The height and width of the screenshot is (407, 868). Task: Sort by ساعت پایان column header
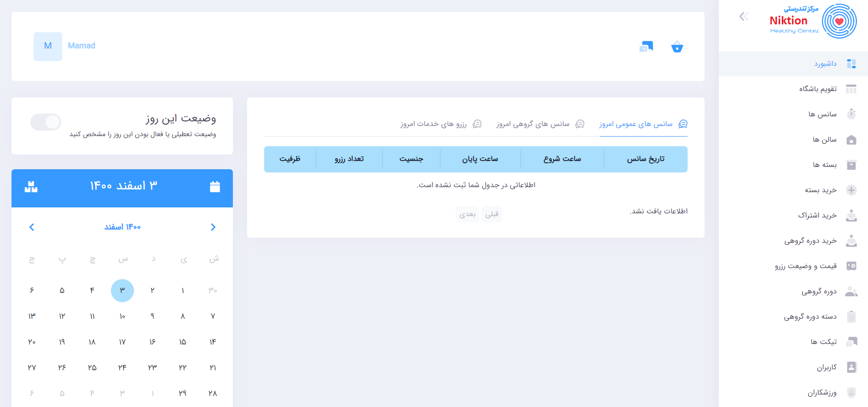(x=480, y=159)
